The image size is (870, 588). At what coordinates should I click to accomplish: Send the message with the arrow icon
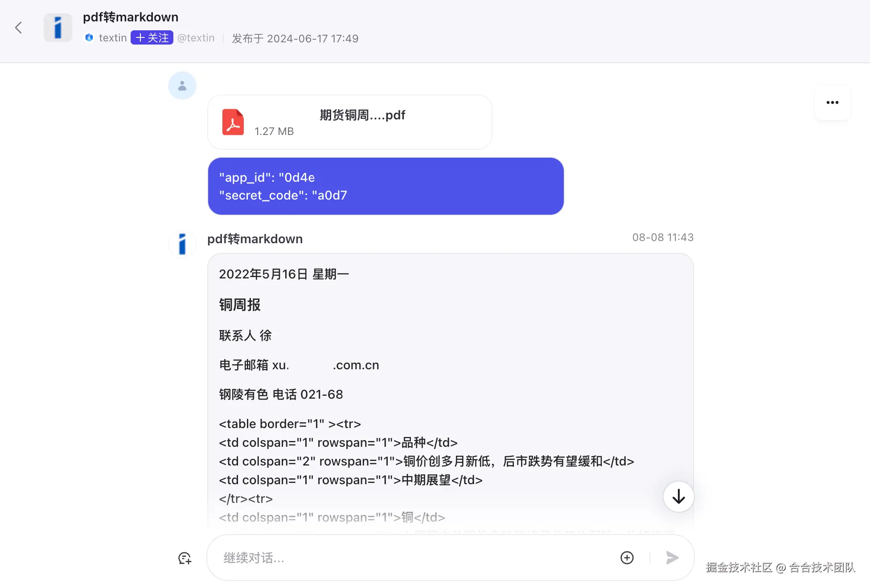(x=672, y=558)
